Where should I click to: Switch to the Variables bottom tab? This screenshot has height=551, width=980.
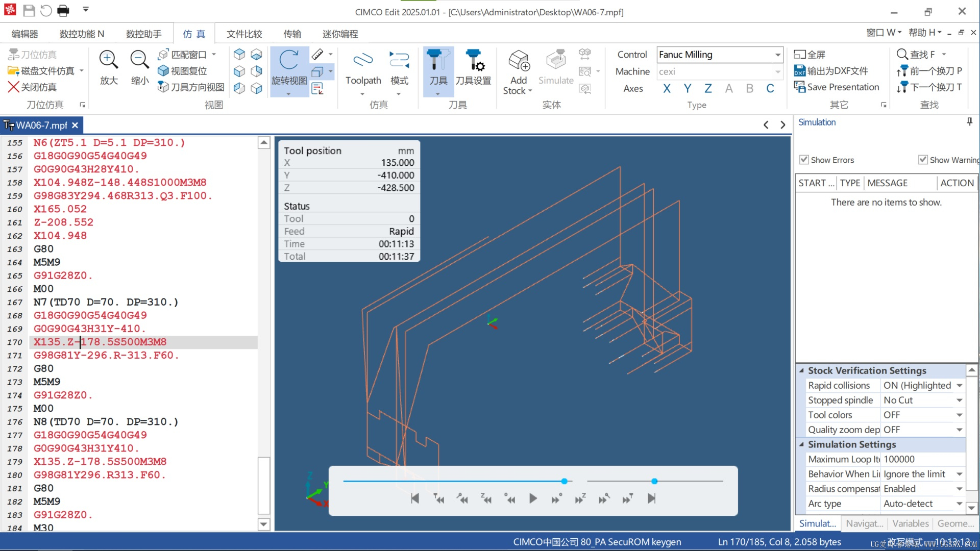coord(911,523)
